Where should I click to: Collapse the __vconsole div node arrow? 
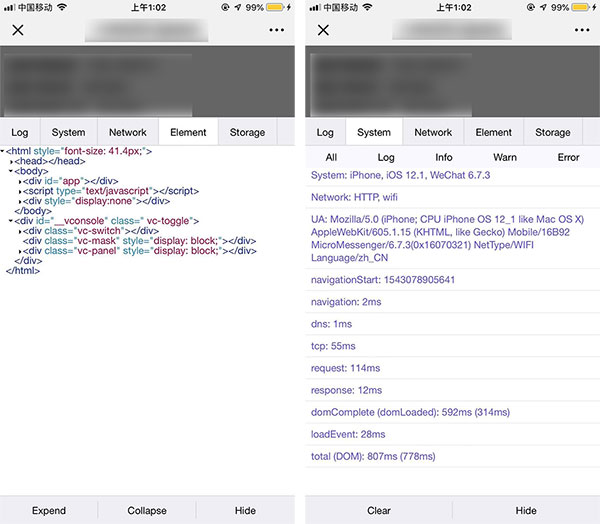click(x=11, y=221)
